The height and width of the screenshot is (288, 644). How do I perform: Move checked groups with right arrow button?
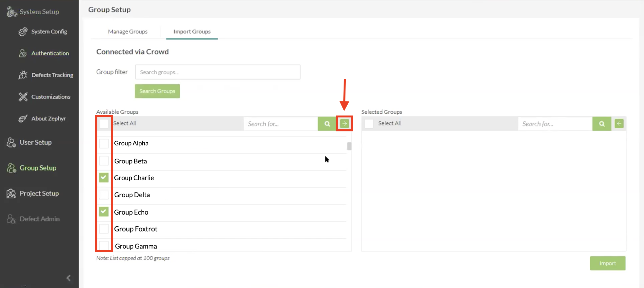coord(344,123)
